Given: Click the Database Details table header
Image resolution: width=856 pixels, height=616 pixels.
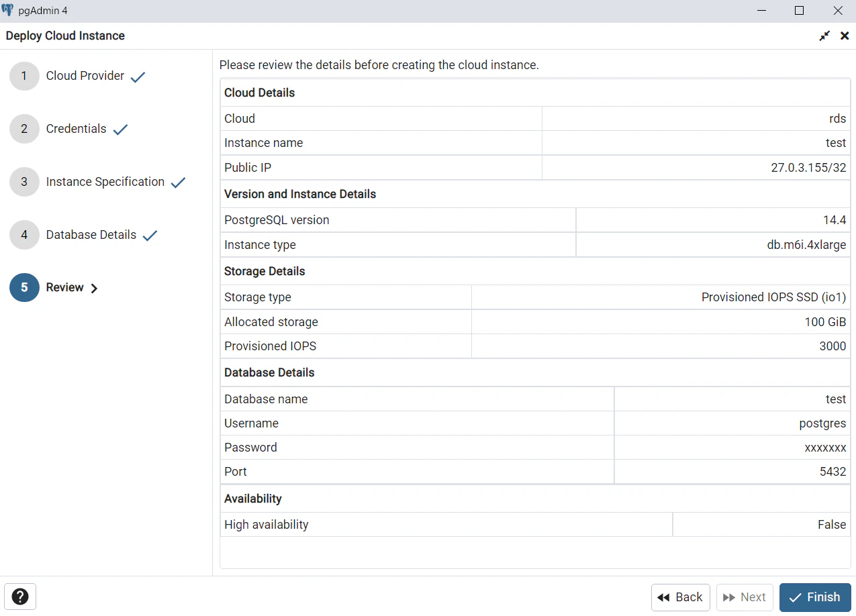Looking at the screenshot, I should 269,372.
